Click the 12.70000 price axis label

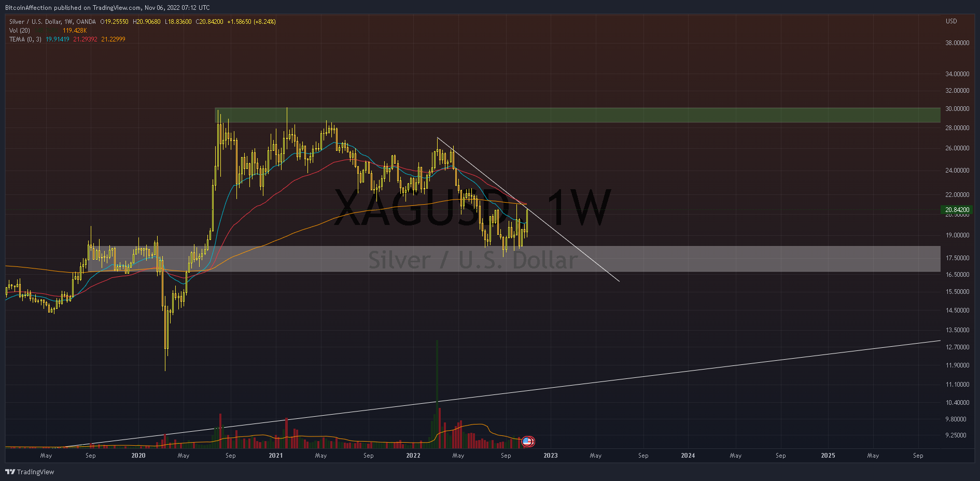[957, 347]
